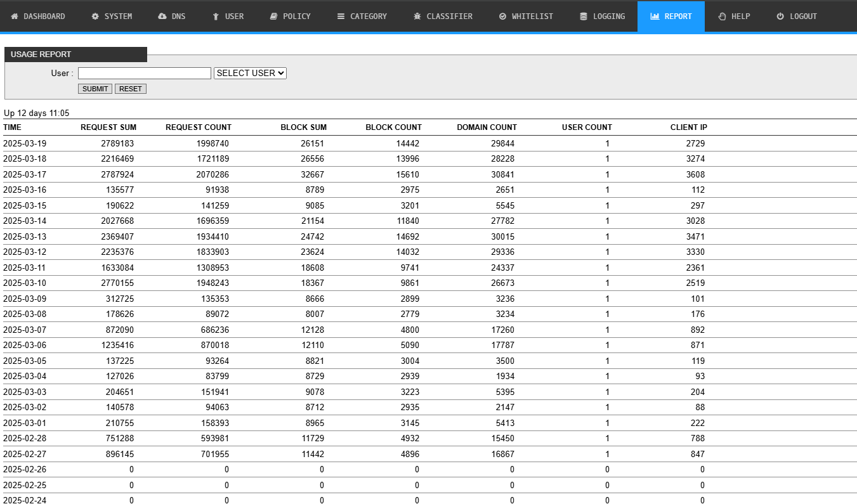Screen dimensions: 857x504
Task: Click the database icon beside Logging
Action: [x=584, y=16]
